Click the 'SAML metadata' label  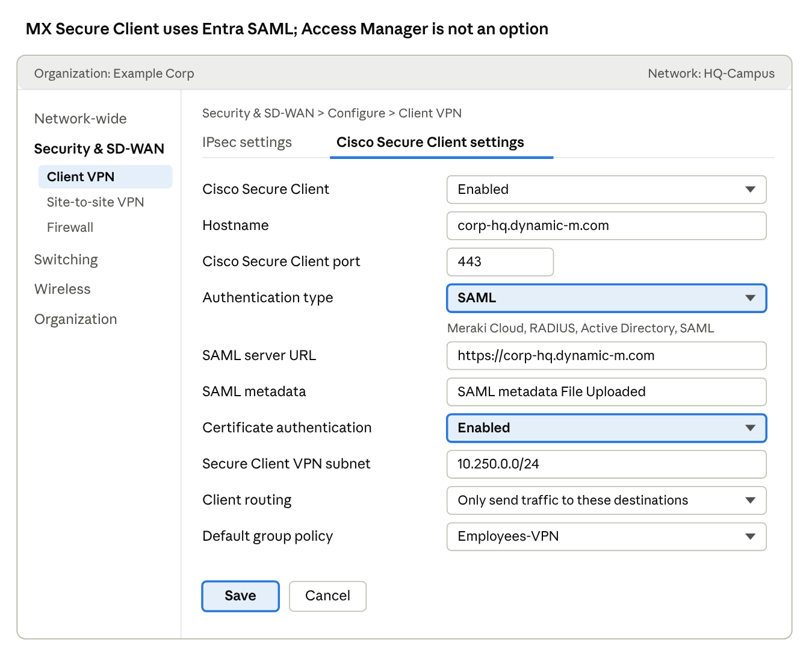click(x=254, y=391)
